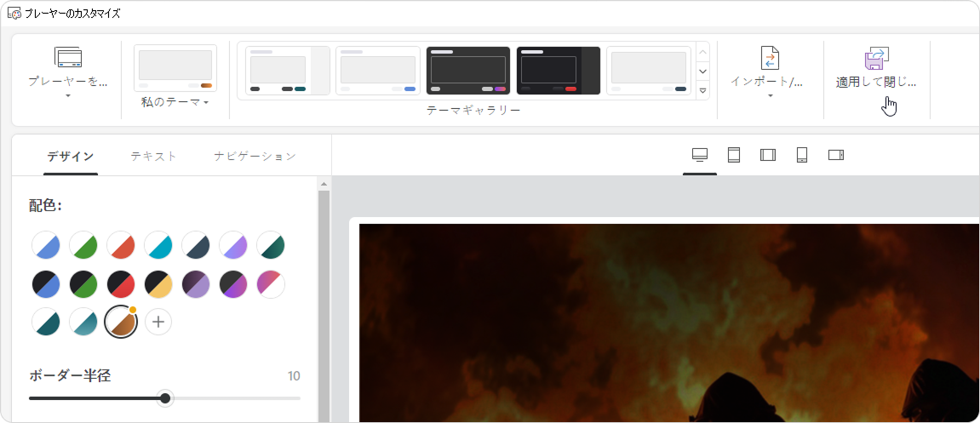
Task: Select the charcoal and violet color scheme
Action: click(x=233, y=283)
